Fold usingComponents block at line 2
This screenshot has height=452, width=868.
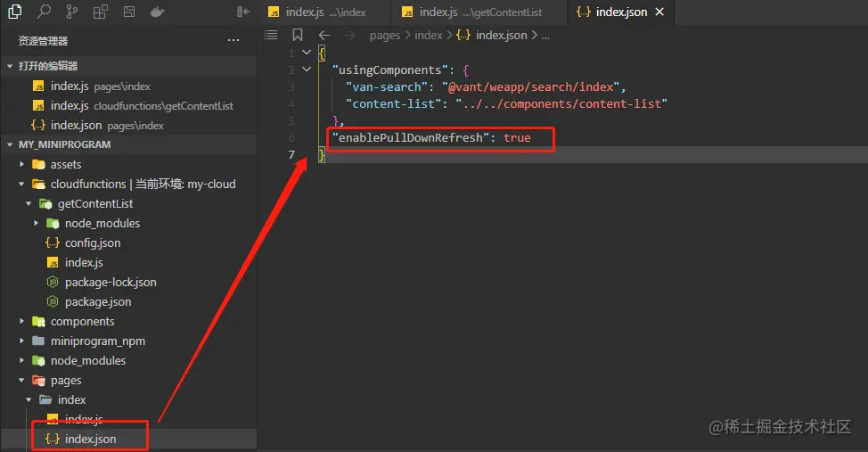coord(307,70)
